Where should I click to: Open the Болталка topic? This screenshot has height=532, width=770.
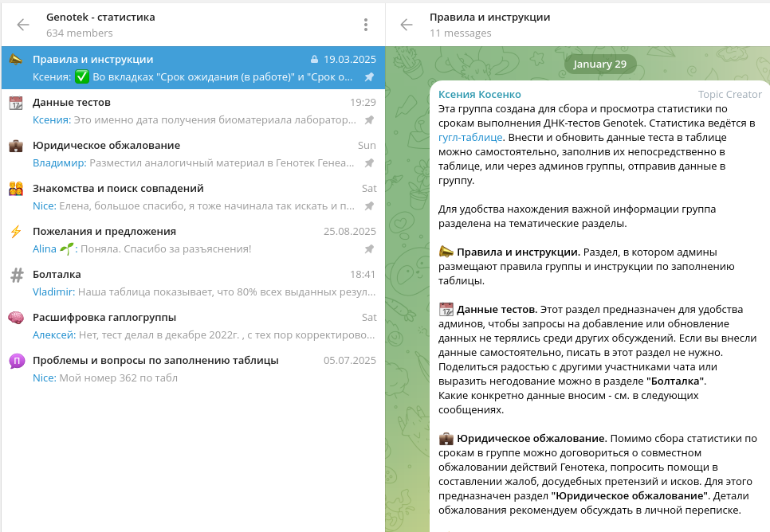point(193,283)
